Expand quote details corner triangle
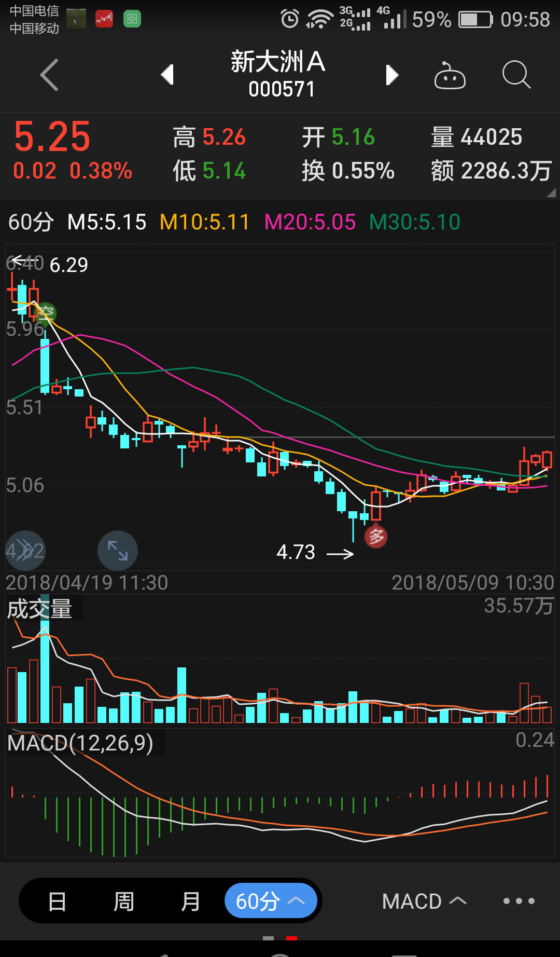The width and height of the screenshot is (560, 957). (551, 193)
